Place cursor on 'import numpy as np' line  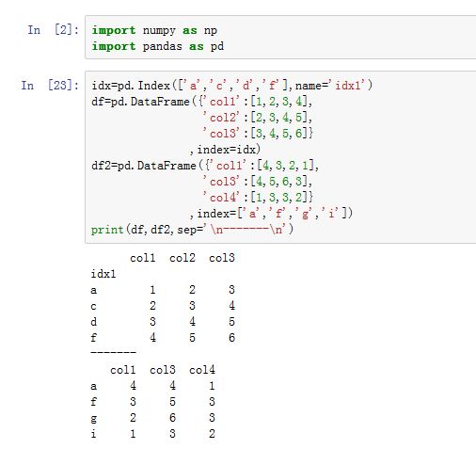[154, 30]
